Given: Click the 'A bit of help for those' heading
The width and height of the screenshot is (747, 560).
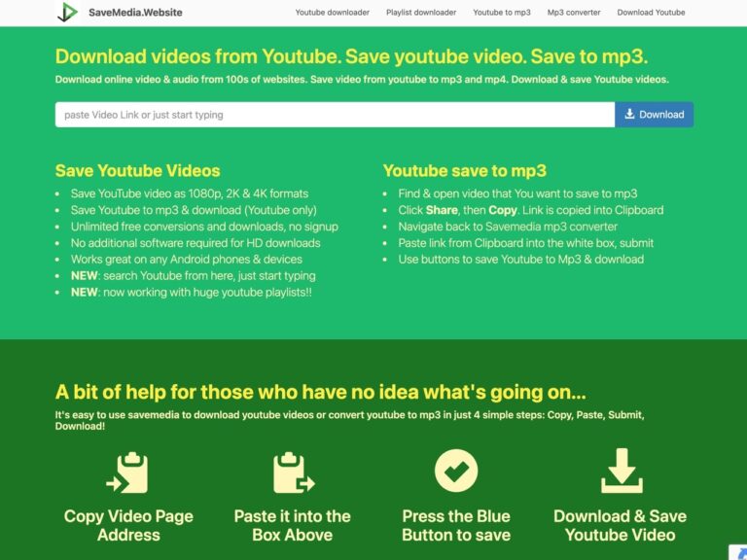Looking at the screenshot, I should 321,392.
